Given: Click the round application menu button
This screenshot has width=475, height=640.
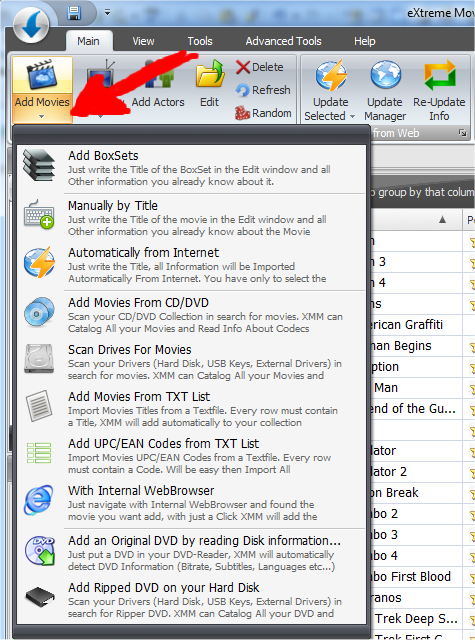Looking at the screenshot, I should pos(31,24).
